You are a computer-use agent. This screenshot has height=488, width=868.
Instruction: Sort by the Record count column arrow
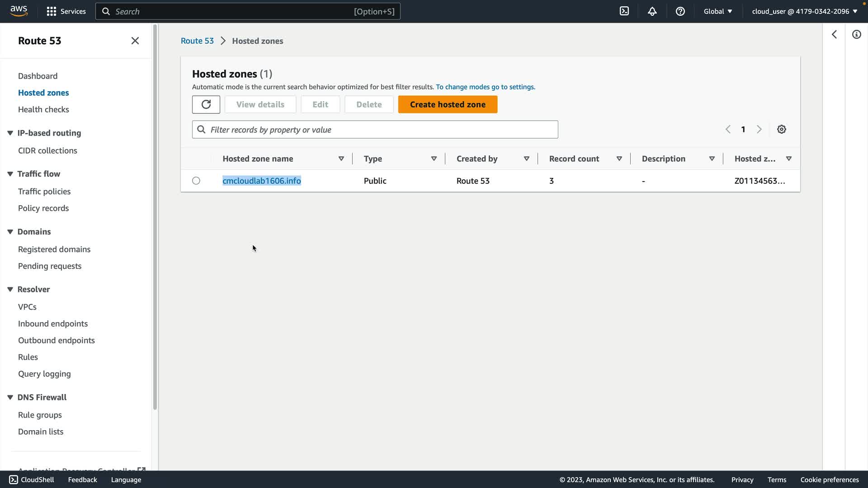click(619, 159)
